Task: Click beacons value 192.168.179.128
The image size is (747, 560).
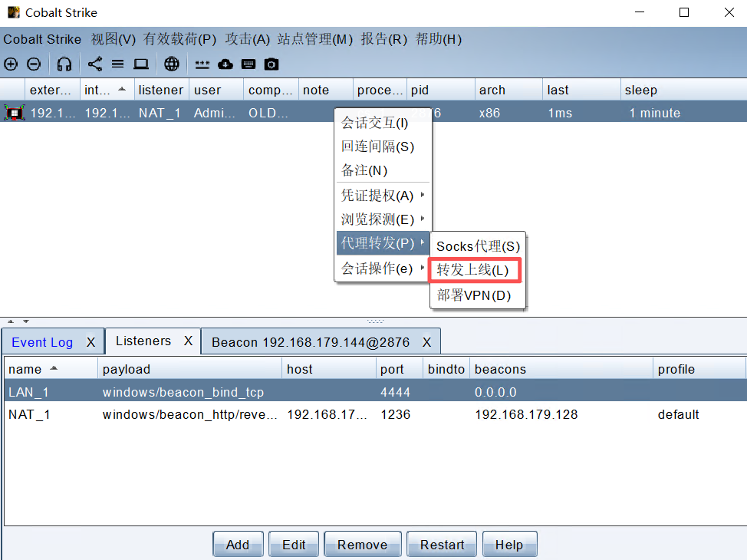Action: click(526, 414)
